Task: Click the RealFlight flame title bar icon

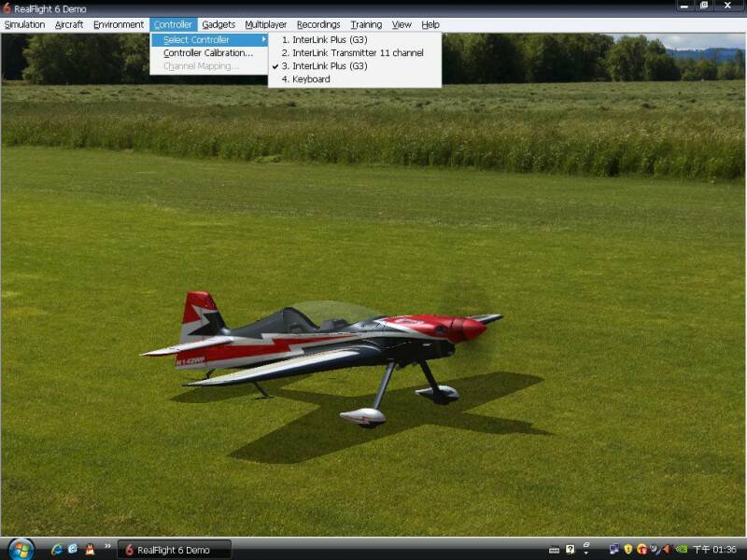Action: tap(7, 7)
